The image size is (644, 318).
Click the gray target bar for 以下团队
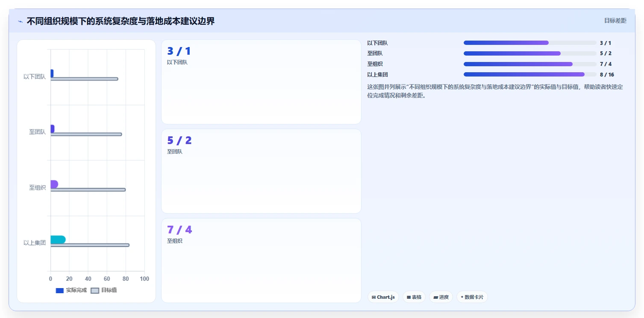(x=84, y=79)
